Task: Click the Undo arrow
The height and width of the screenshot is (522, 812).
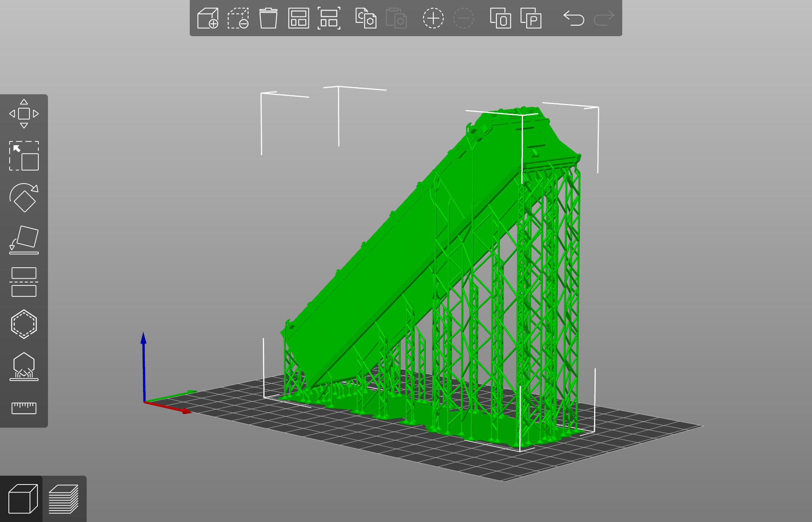Action: point(574,19)
